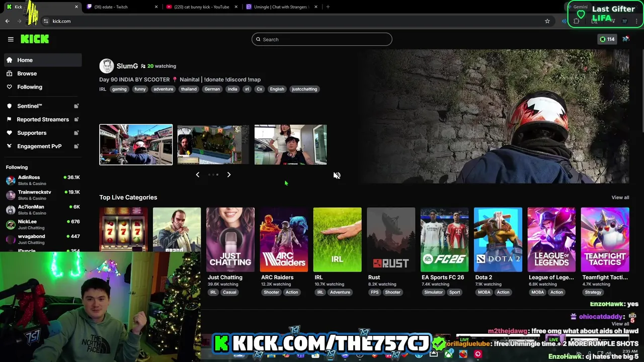Image resolution: width=644 pixels, height=362 pixels.
Task: Open Ac7ionMan in the Following list
Action: pos(42,210)
